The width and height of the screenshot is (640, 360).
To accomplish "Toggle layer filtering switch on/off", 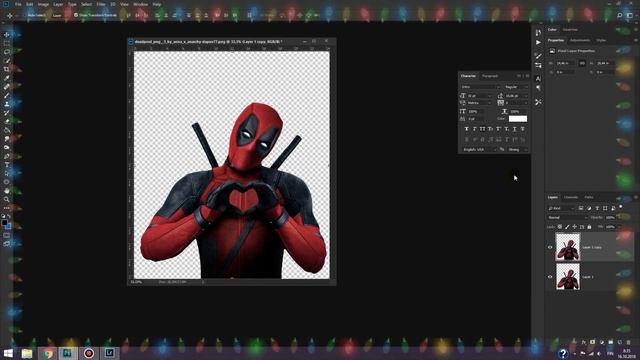I will click(x=621, y=207).
